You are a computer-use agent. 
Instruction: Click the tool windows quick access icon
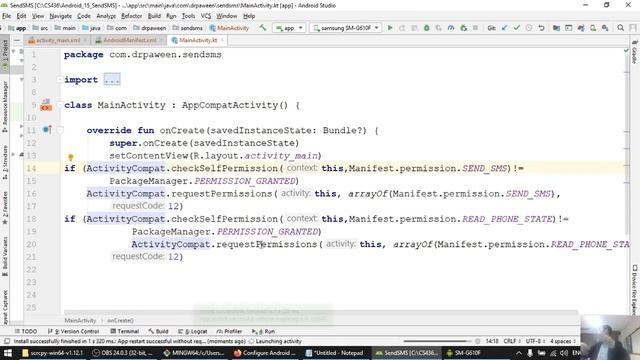coord(7,341)
